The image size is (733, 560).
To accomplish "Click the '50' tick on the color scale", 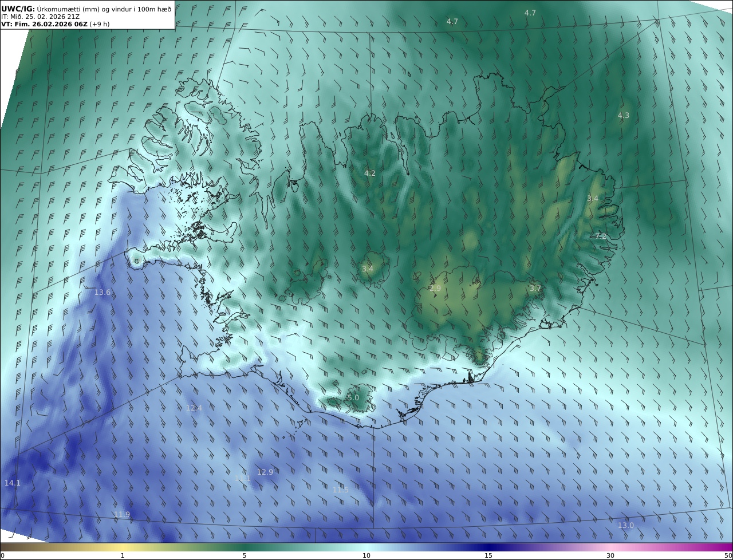I will (x=728, y=555).
